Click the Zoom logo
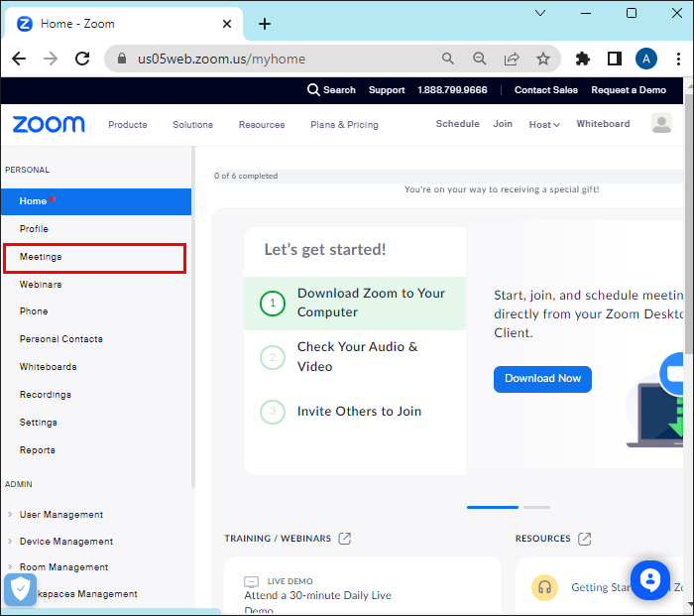 point(49,124)
